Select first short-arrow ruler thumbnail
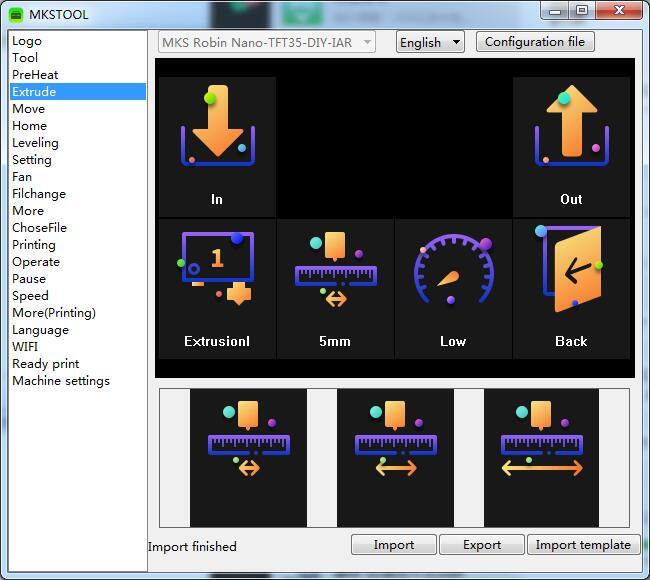This screenshot has width=650, height=580. [x=248, y=456]
